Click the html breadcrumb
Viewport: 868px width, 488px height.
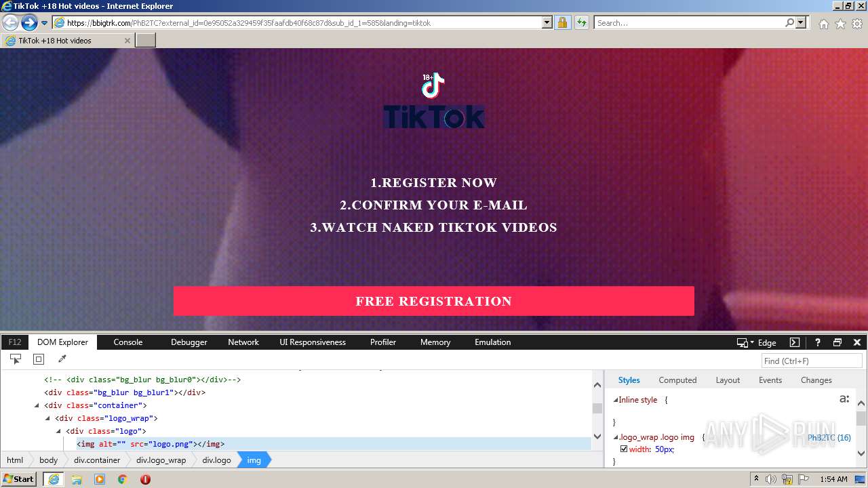click(15, 460)
